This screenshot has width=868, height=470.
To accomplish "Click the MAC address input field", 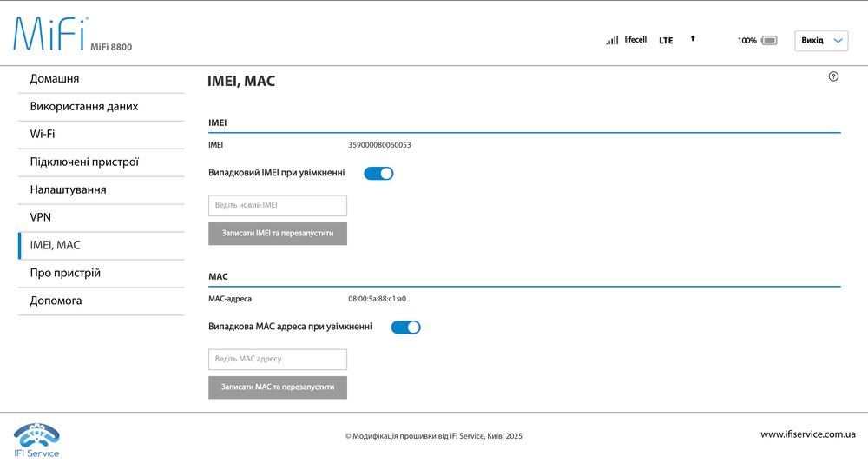I will 278,360.
